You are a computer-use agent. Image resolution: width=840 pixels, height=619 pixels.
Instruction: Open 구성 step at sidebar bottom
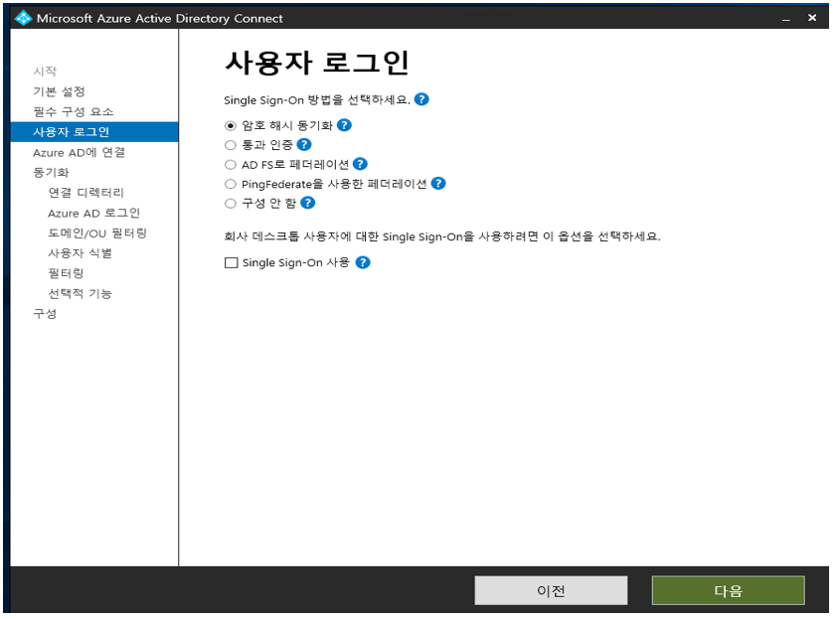pos(45,314)
